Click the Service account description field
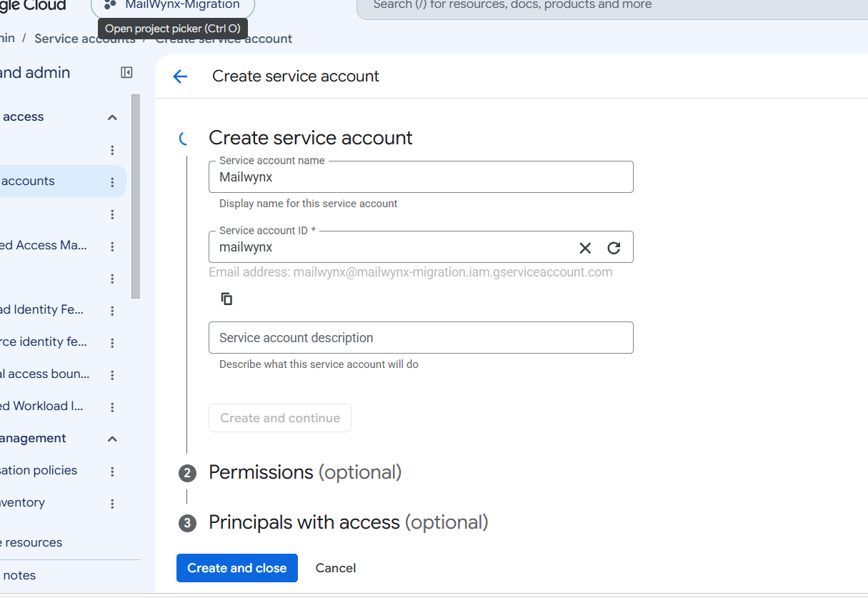 (421, 337)
